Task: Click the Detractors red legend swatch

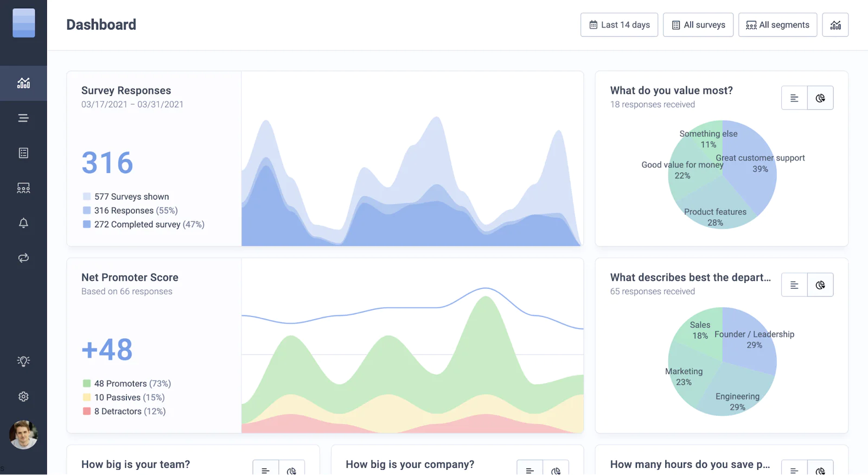Action: click(87, 411)
